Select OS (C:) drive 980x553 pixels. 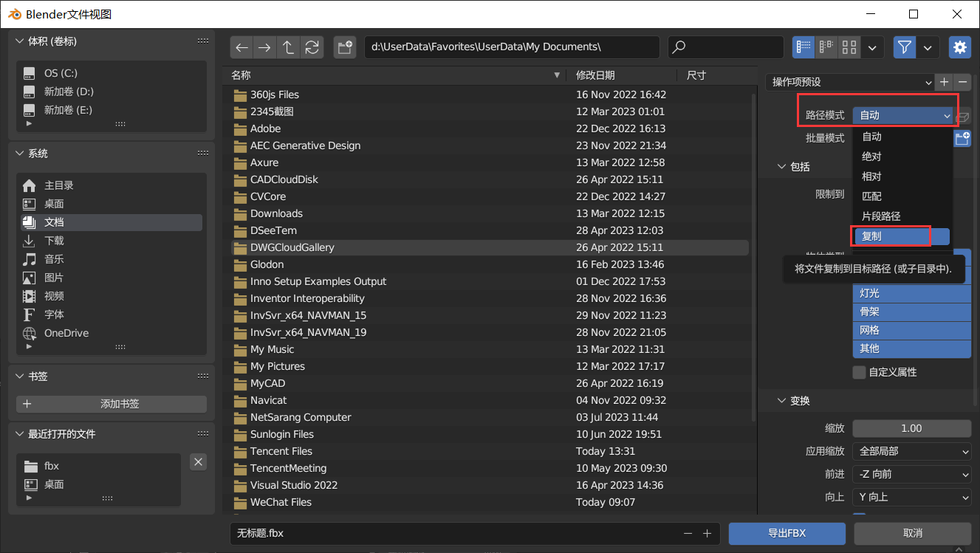click(111, 73)
